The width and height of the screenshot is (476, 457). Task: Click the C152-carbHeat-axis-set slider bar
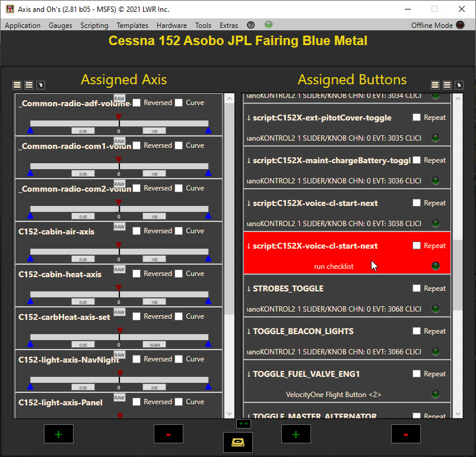point(119,337)
